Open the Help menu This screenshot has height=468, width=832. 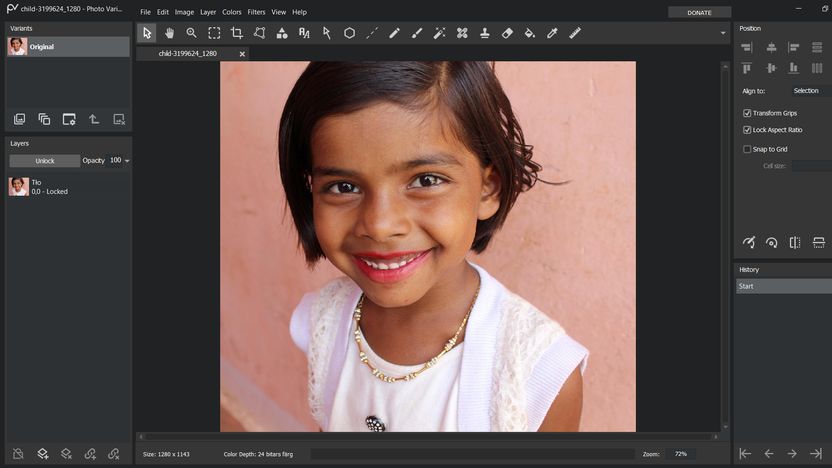point(299,12)
